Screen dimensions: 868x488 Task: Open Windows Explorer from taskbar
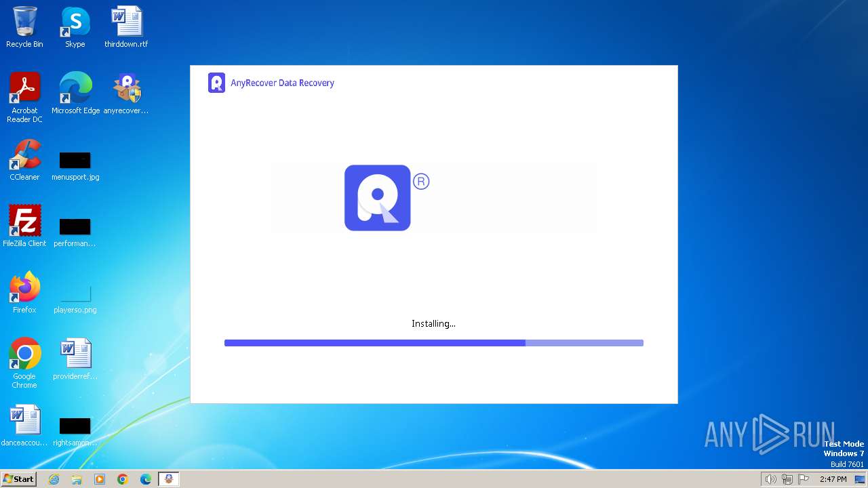tap(77, 479)
